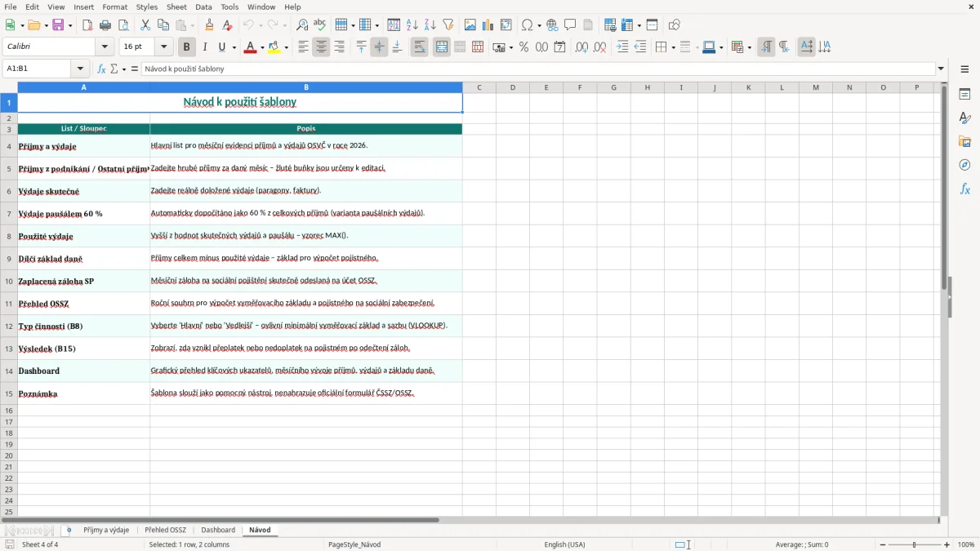This screenshot has width=980, height=551.
Task: Click the zoom slider in status bar
Action: (914, 544)
